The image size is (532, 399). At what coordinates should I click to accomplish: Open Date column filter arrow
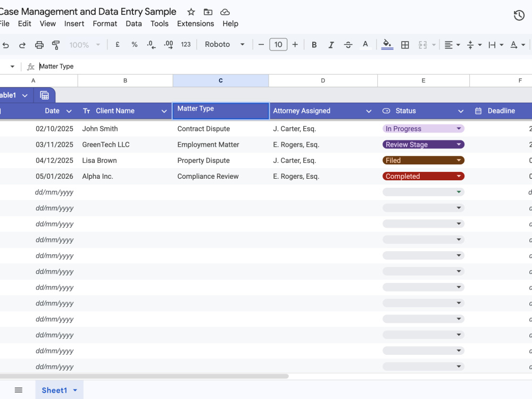tap(69, 111)
